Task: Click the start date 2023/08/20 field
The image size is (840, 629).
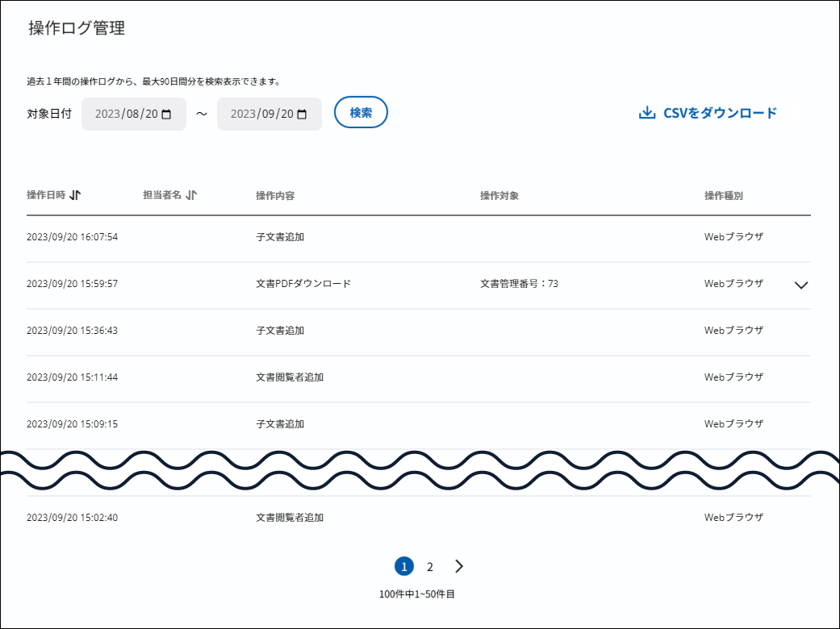Action: [125, 115]
